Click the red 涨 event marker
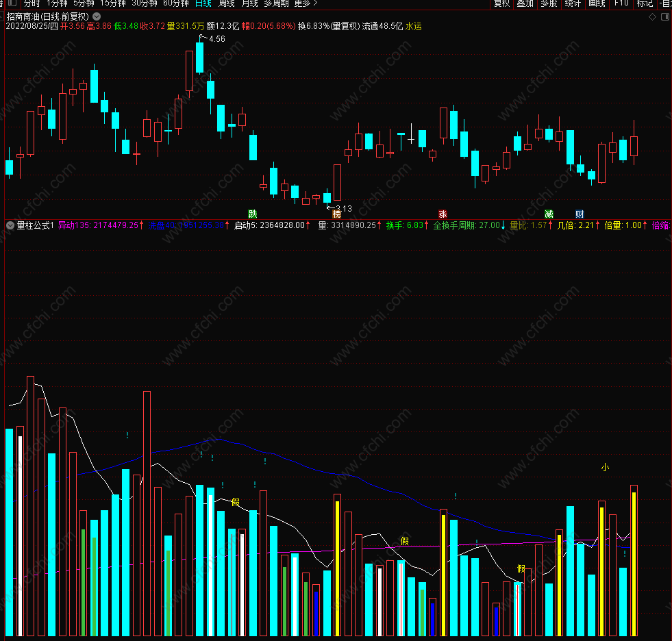 pos(443,214)
